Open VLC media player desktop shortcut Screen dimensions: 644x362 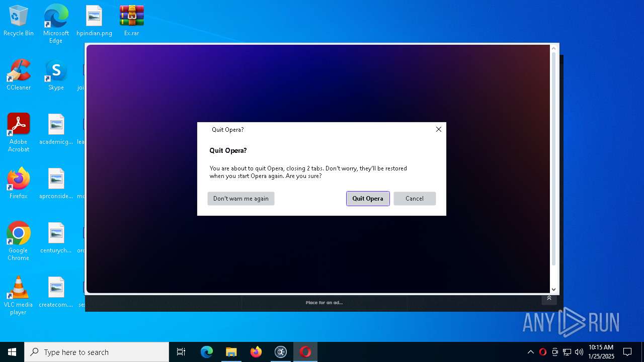tap(19, 296)
